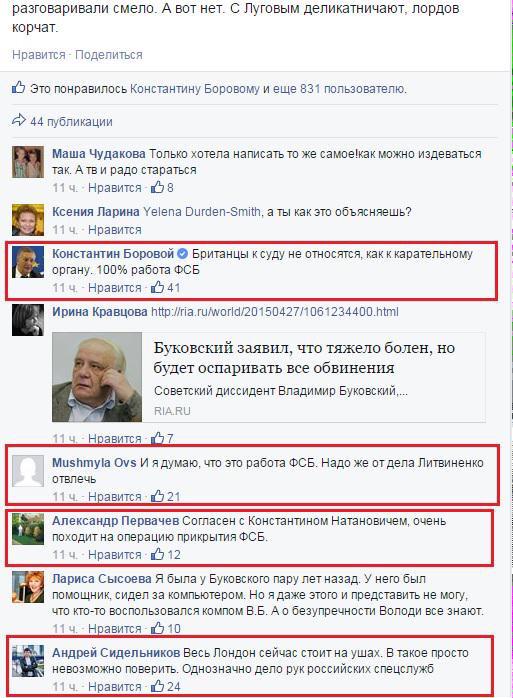Open Yelena Durden-Smith tagged profile
The width and height of the screenshot is (513, 698).
[202, 211]
